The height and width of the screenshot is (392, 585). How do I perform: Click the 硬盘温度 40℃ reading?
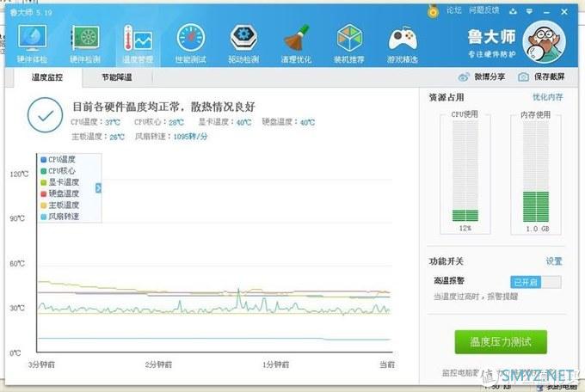[x=288, y=122]
